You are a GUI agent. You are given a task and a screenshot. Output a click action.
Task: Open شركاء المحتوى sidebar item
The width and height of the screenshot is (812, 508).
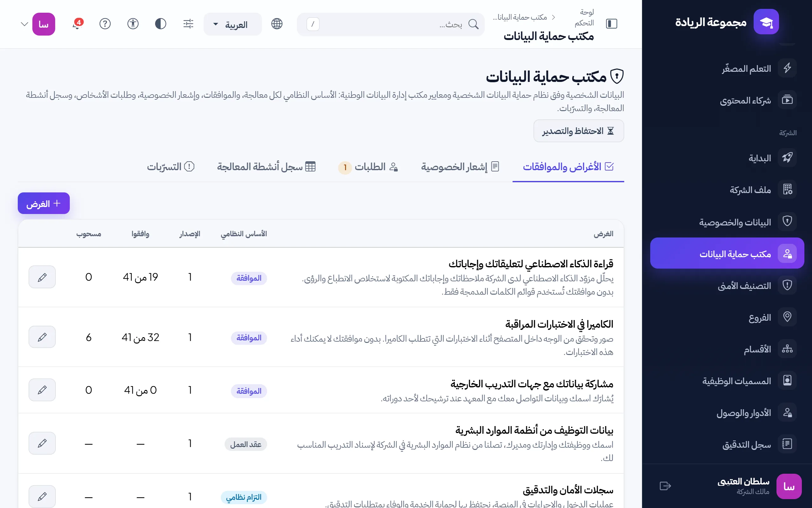coord(727,100)
